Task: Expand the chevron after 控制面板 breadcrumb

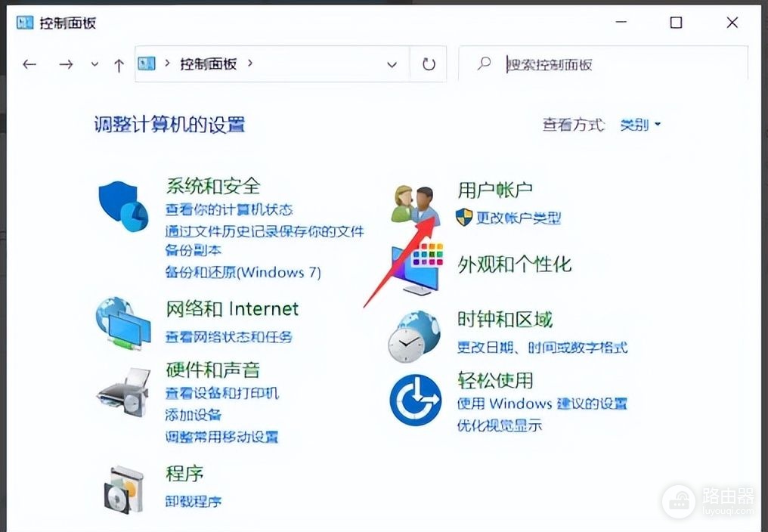Action: click(249, 63)
